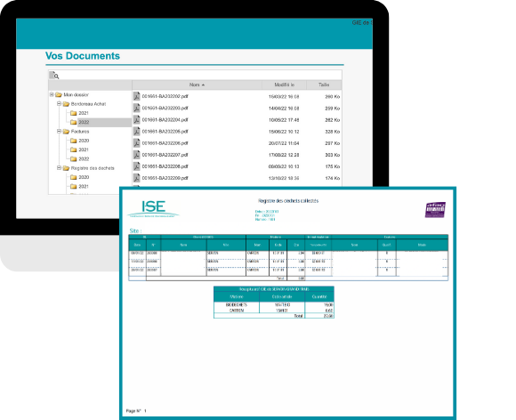Select the 2022 folder under Factures
516x420 pixels.
pos(80,158)
